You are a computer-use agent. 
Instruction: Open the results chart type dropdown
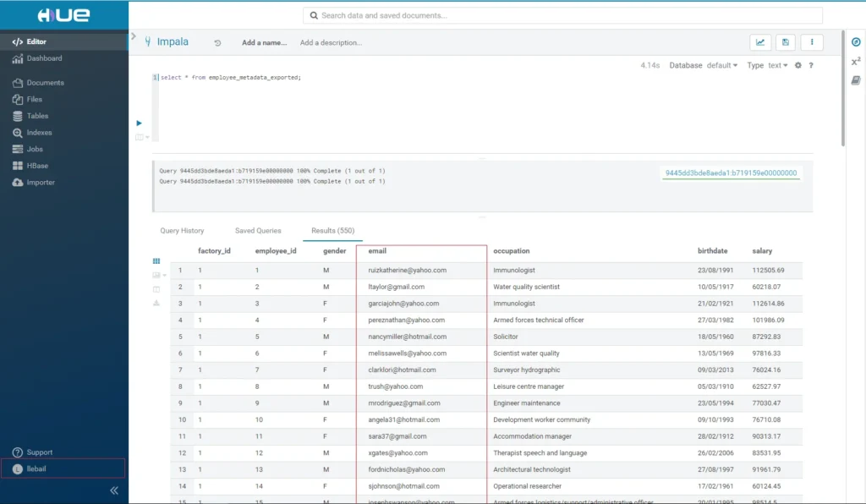coord(159,275)
